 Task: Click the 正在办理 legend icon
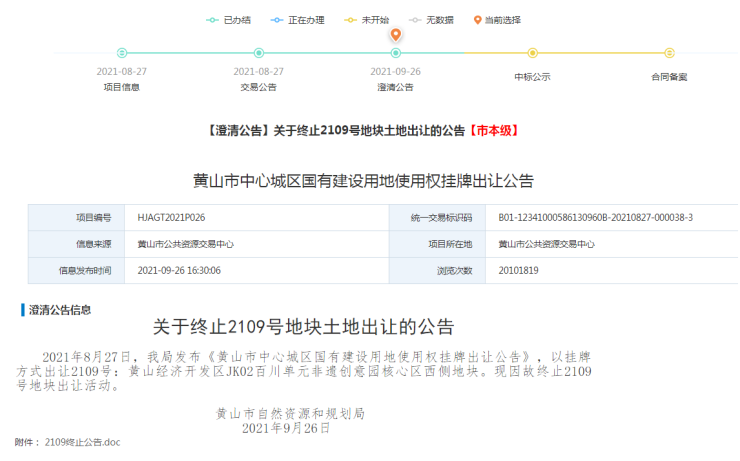coord(277,20)
